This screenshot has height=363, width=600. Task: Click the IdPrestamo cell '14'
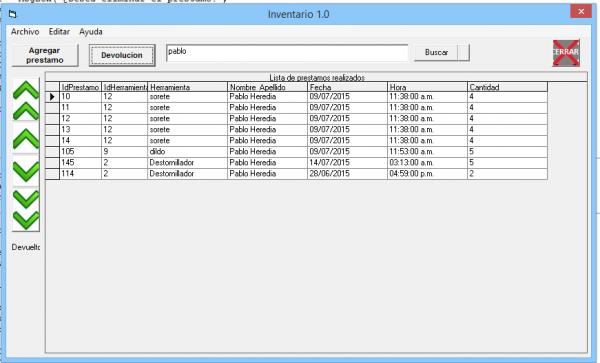80,140
